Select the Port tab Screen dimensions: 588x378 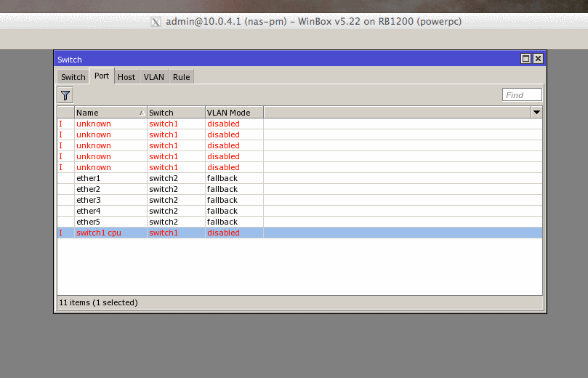(102, 76)
